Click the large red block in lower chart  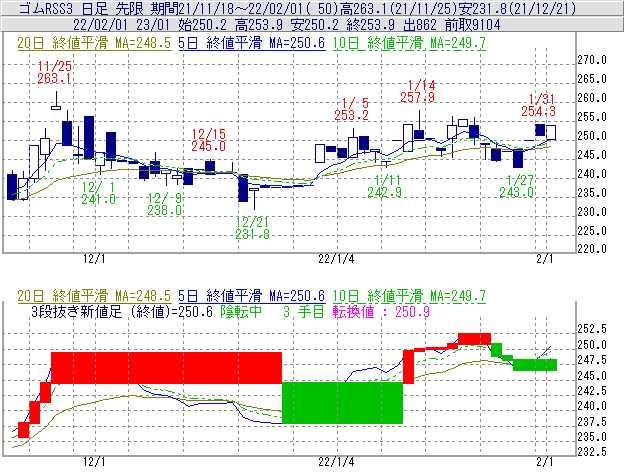(166, 368)
